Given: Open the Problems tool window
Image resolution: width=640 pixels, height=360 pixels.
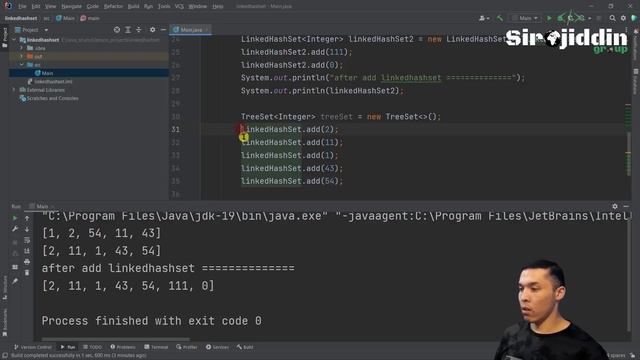Looking at the screenshot, I should (x=123, y=347).
